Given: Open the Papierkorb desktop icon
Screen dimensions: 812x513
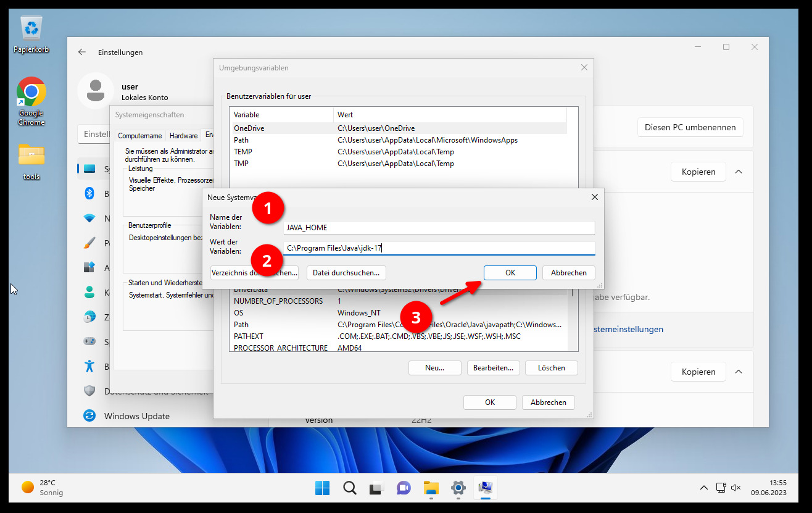Looking at the screenshot, I should coord(31,34).
